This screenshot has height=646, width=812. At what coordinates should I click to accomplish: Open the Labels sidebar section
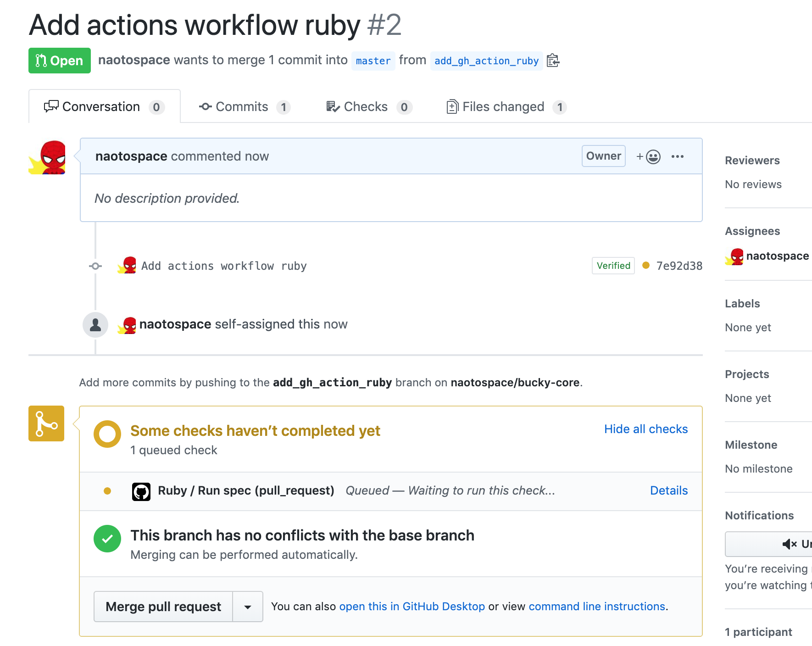[x=742, y=304]
